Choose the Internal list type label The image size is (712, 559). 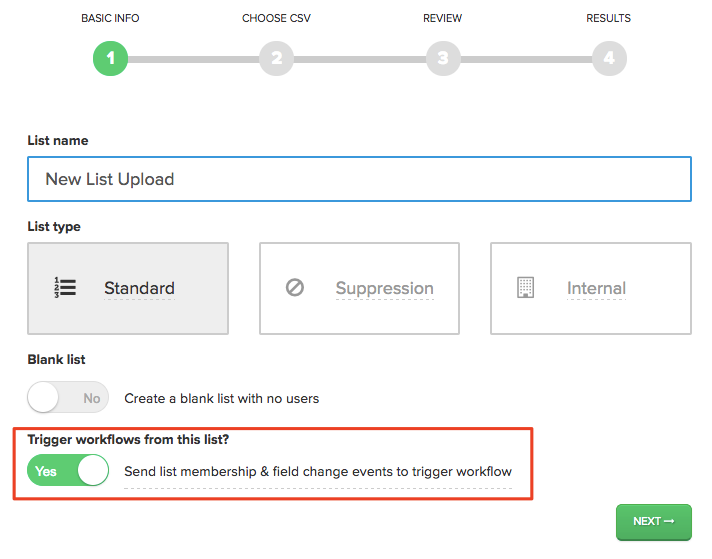(596, 288)
